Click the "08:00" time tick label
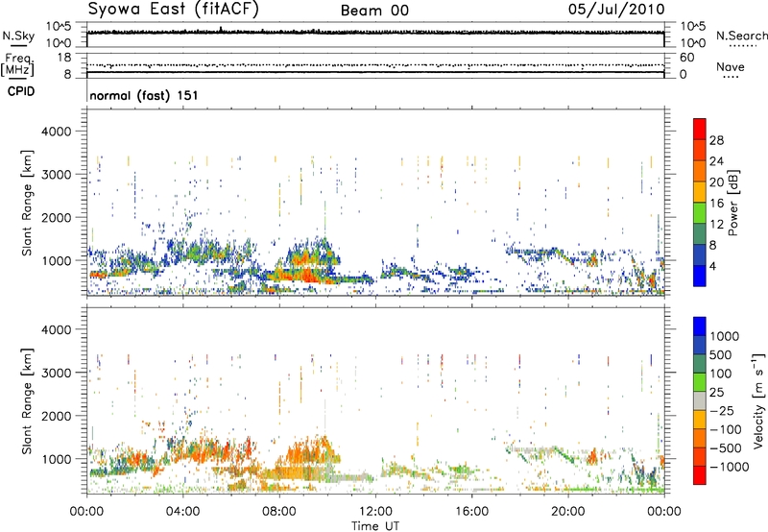This screenshot has width=768, height=532. (279, 512)
